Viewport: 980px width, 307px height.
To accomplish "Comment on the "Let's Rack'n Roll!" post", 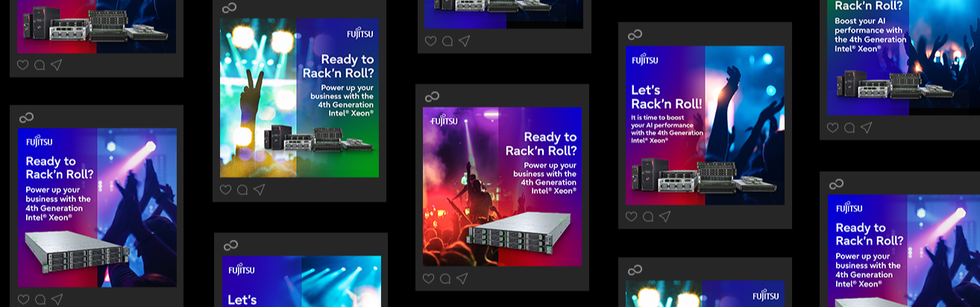I will pyautogui.click(x=648, y=217).
